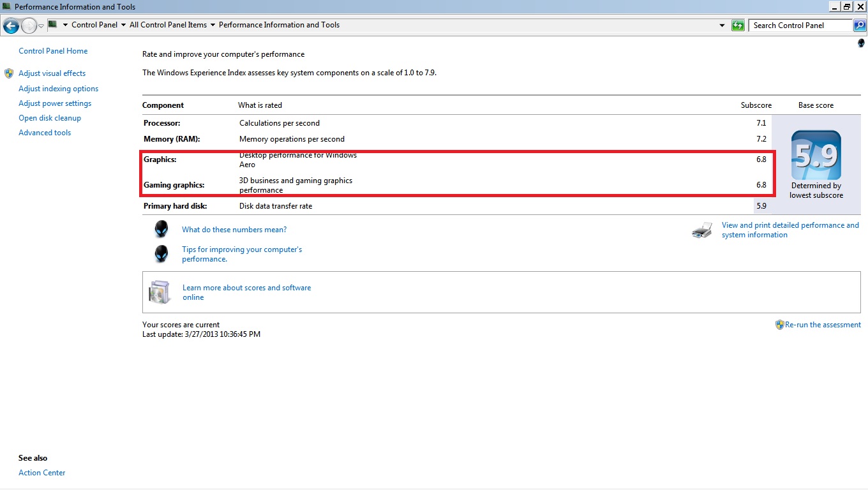The width and height of the screenshot is (868, 490).
Task: Click the 'See also' heading
Action: coord(33,458)
